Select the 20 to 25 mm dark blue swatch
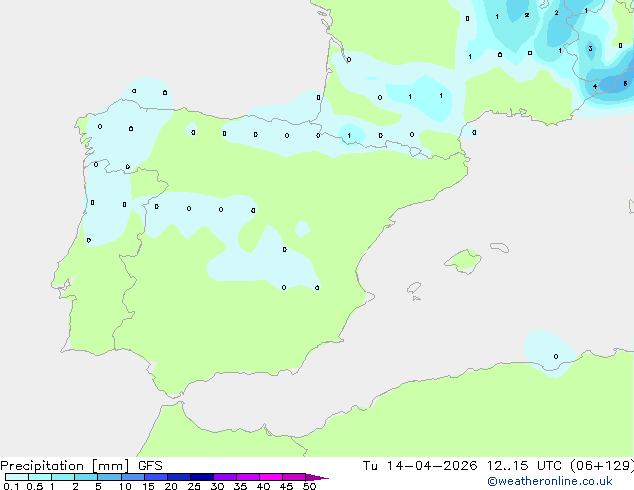This screenshot has width=634, height=490. 179,477
